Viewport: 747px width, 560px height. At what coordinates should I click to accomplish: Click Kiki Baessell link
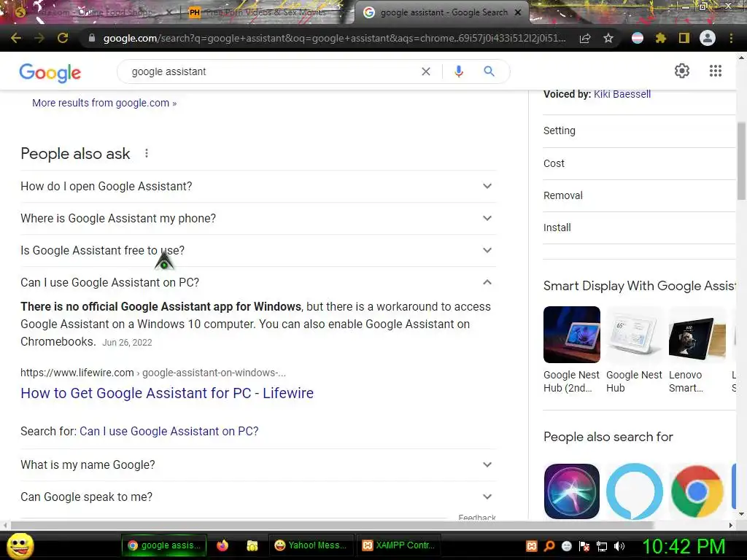tap(622, 94)
